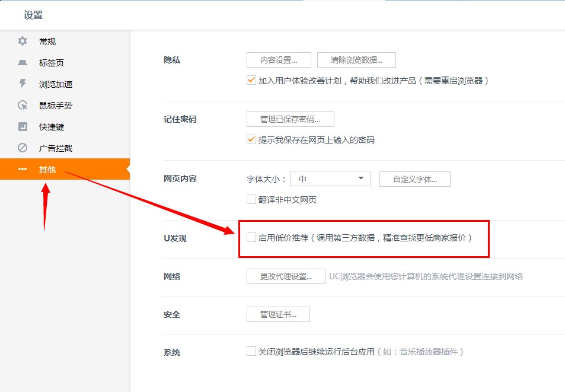Uncheck 加入用户体验改善计划
This screenshot has height=392, width=565.
coord(251,80)
